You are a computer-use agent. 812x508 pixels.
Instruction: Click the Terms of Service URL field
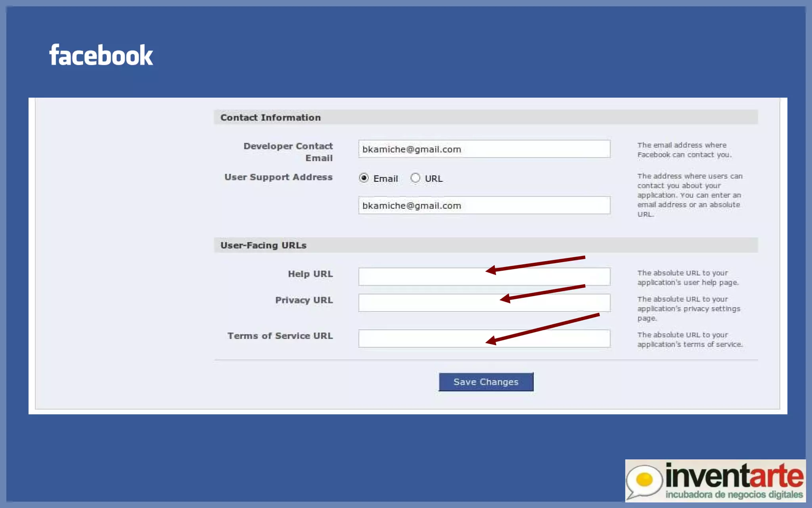tap(420, 339)
